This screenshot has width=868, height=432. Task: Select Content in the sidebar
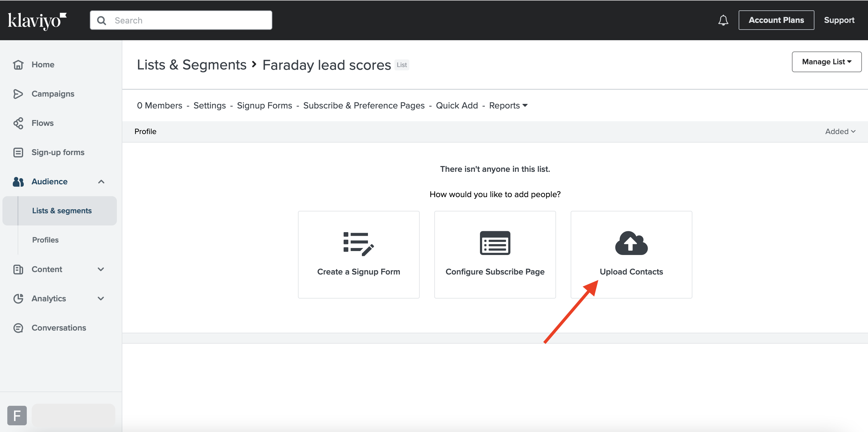pos(47,269)
